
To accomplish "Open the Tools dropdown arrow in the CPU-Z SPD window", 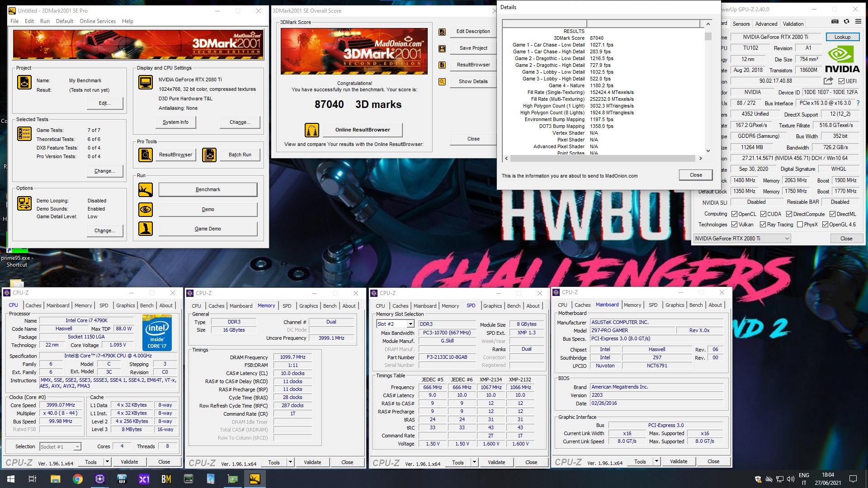I will pos(474,462).
